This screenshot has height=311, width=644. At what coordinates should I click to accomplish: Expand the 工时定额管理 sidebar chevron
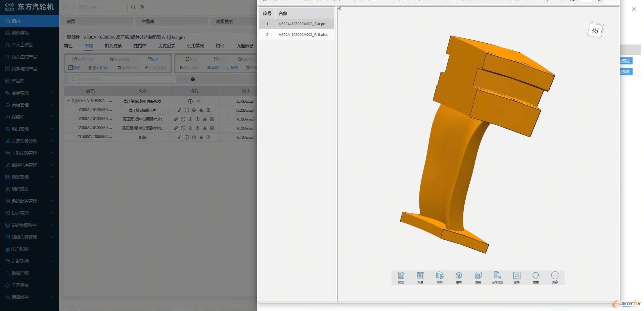51,153
